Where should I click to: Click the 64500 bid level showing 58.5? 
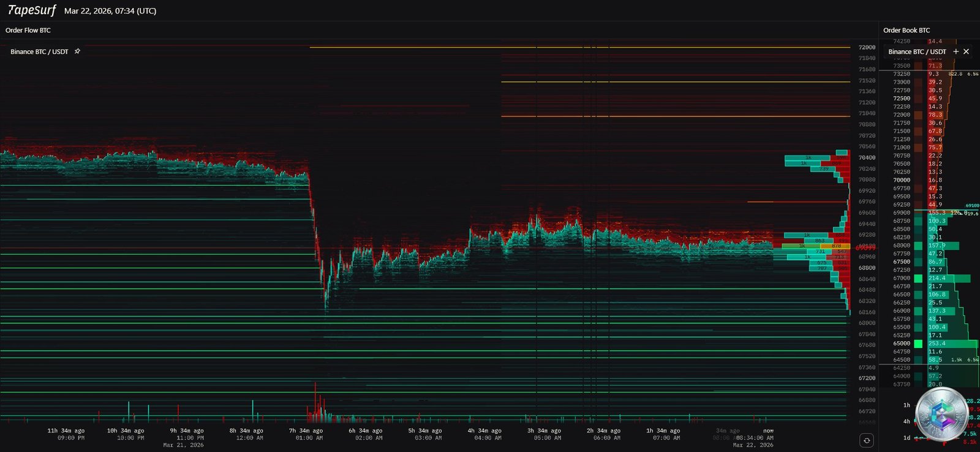coord(929,360)
